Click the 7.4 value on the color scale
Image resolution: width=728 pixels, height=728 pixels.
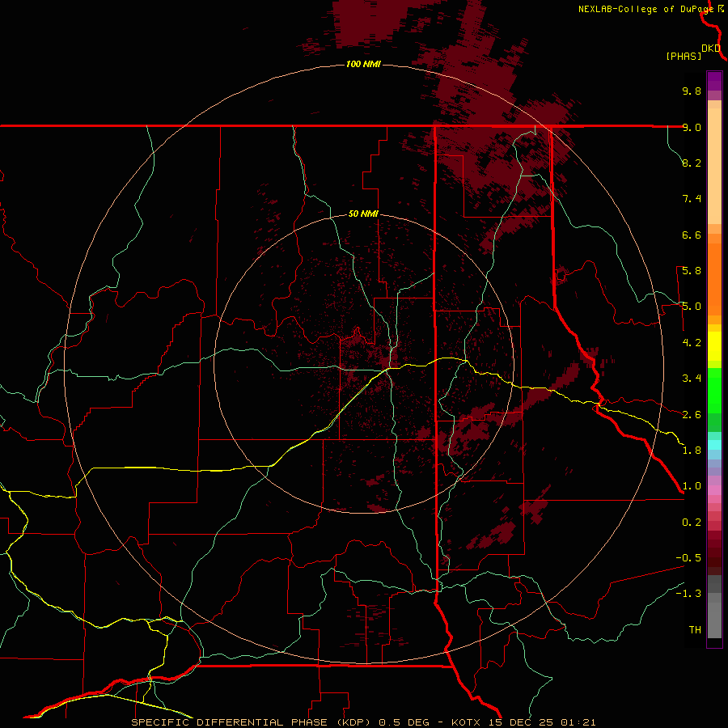(x=692, y=199)
